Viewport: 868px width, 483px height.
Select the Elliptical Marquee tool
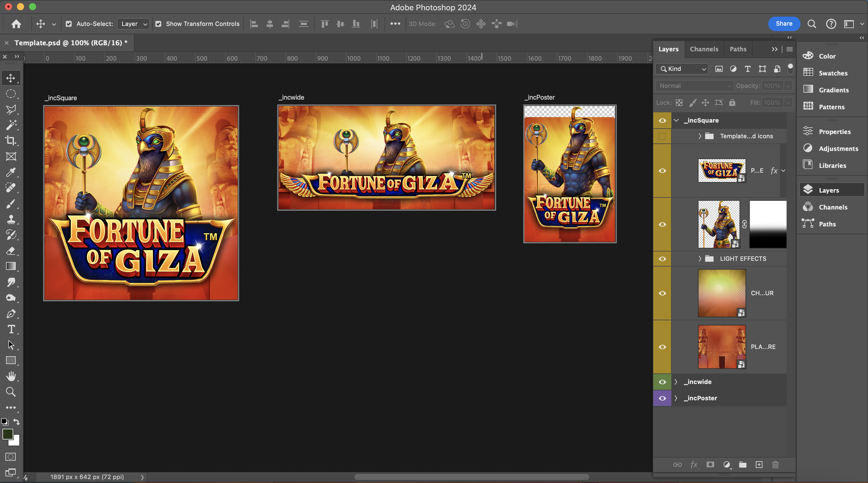click(11, 94)
